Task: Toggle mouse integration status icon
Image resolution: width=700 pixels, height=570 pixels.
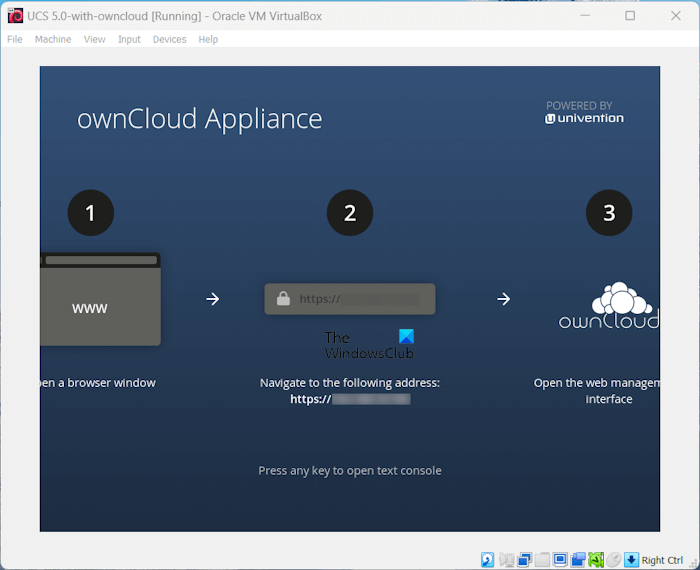Action: tap(614, 560)
